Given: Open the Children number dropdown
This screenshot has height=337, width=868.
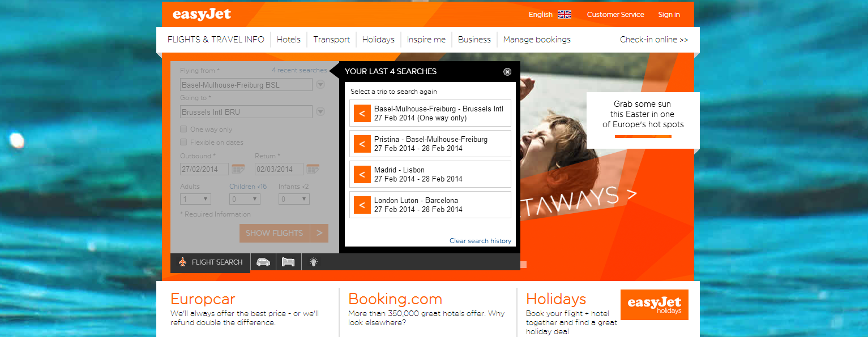Looking at the screenshot, I should click(x=245, y=199).
